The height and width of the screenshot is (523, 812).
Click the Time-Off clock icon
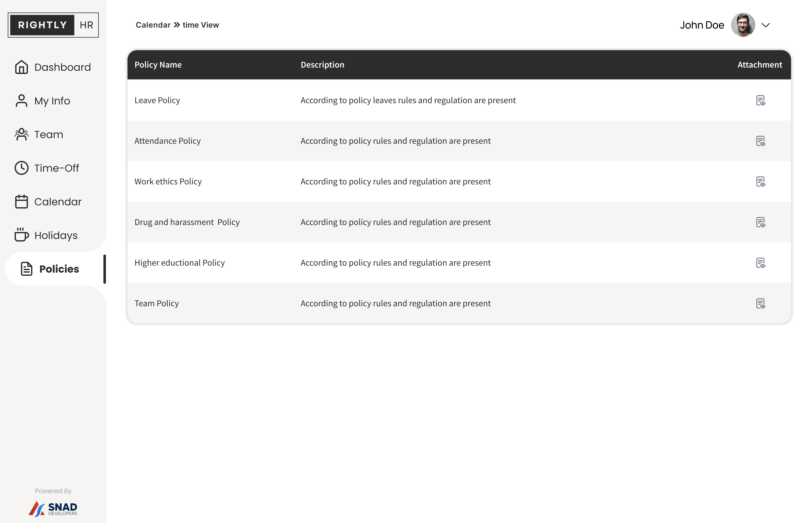point(21,168)
